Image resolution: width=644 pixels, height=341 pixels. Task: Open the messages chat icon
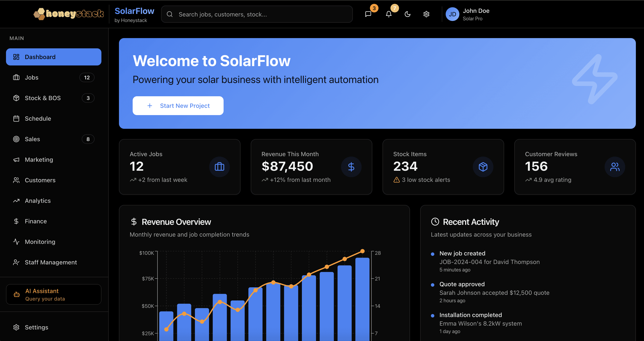(368, 14)
